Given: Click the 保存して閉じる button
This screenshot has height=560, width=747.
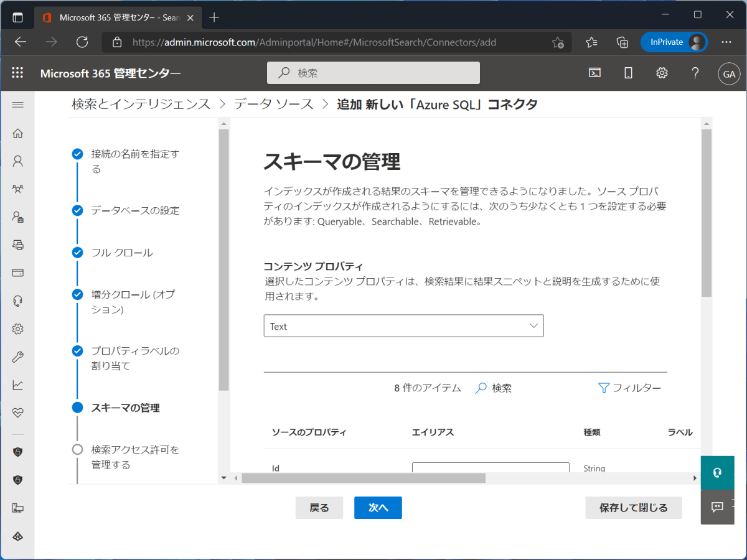Looking at the screenshot, I should pyautogui.click(x=634, y=508).
